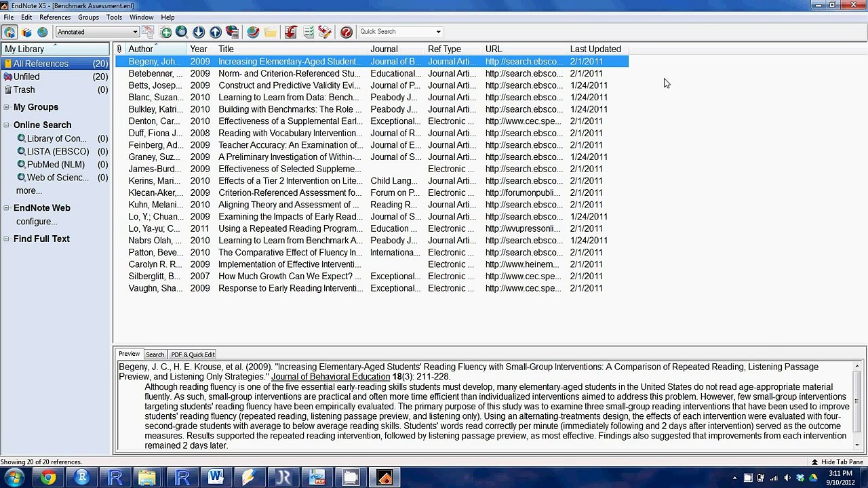Sort by Last Updated column header
Viewport: 868px width, 488px height.
[x=598, y=49]
